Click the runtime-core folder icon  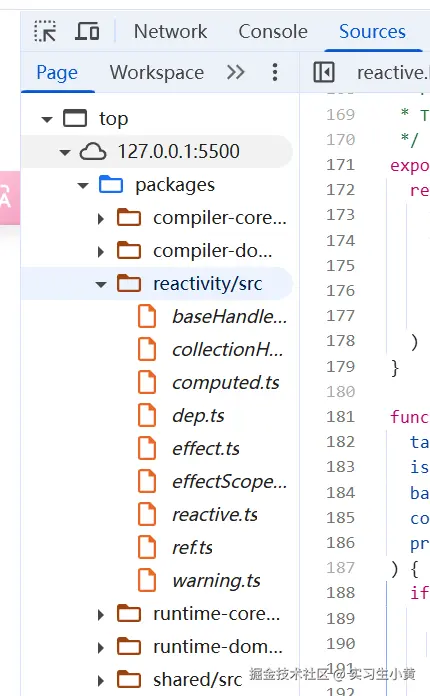click(129, 613)
